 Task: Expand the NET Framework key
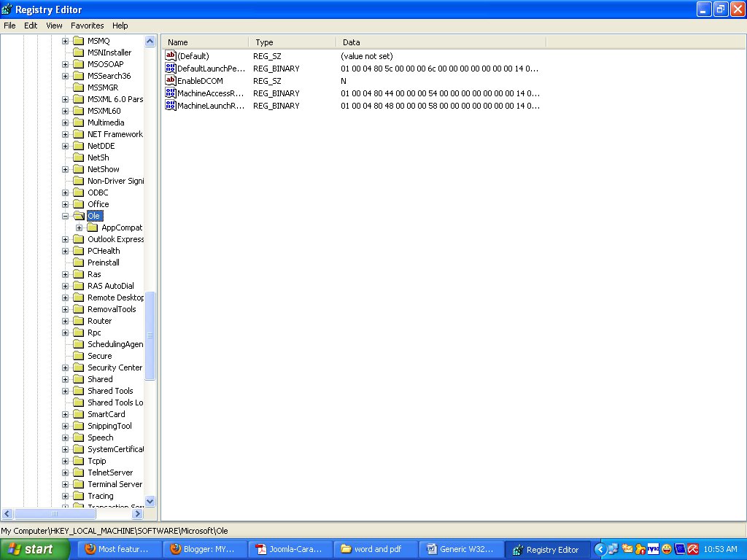pos(65,134)
